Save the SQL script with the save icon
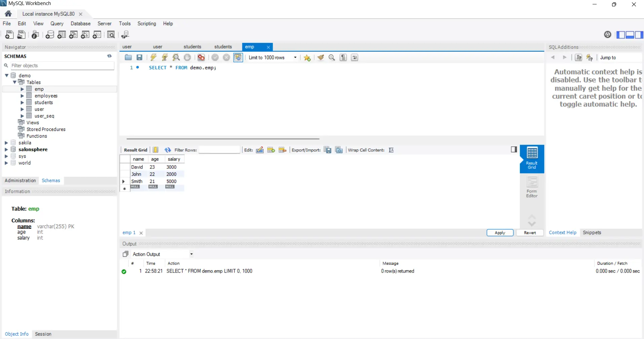Viewport: 644px width, 339px height. coord(139,57)
